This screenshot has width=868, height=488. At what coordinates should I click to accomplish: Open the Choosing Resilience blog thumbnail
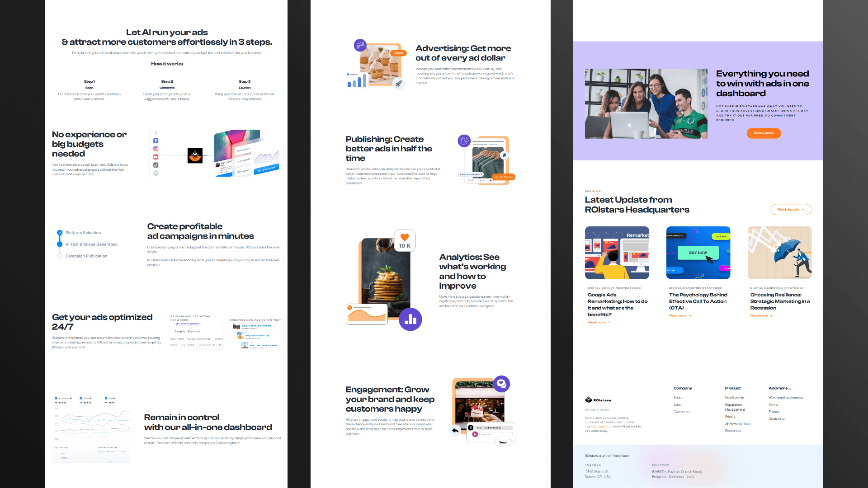point(779,253)
